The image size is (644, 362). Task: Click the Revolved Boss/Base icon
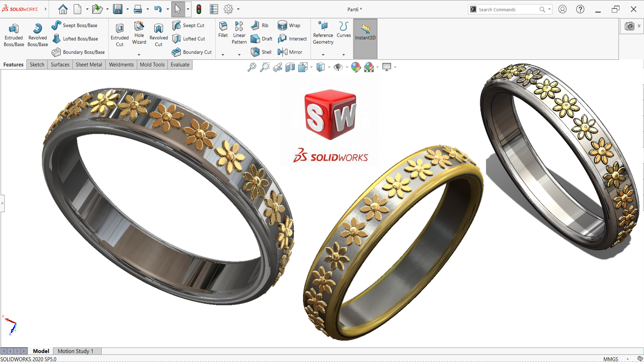click(x=38, y=35)
